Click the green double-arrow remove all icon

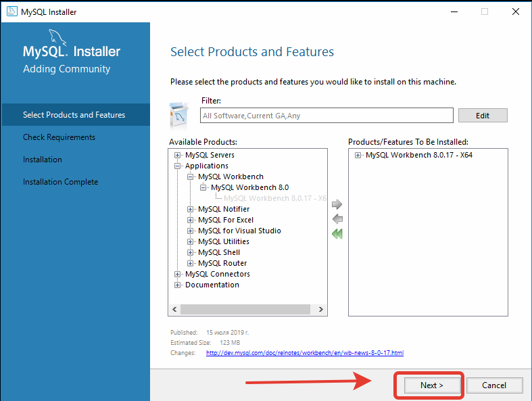tap(337, 233)
